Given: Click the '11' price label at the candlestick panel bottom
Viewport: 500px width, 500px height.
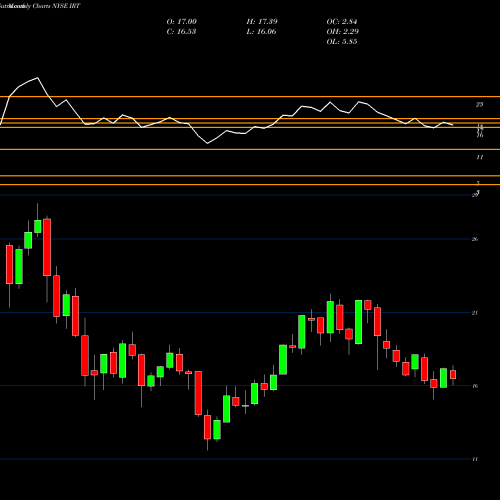Looking at the screenshot, I should (475, 459).
